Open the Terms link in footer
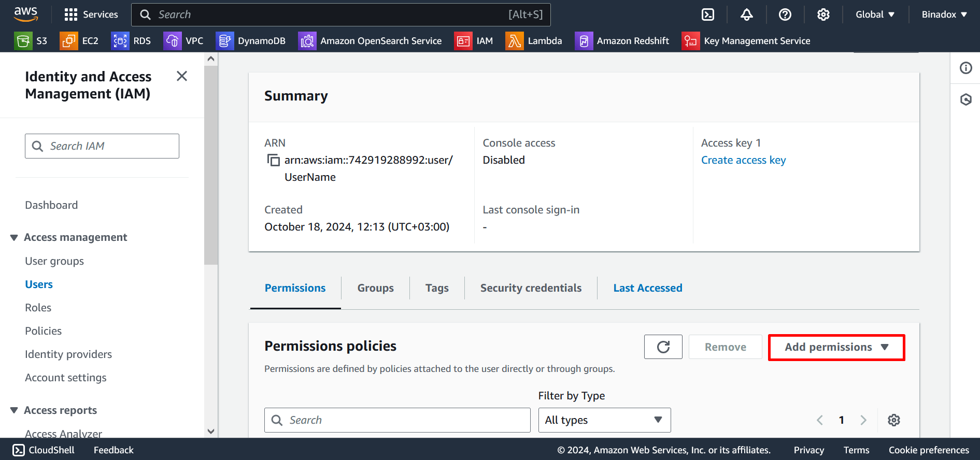980x460 pixels. tap(856, 450)
